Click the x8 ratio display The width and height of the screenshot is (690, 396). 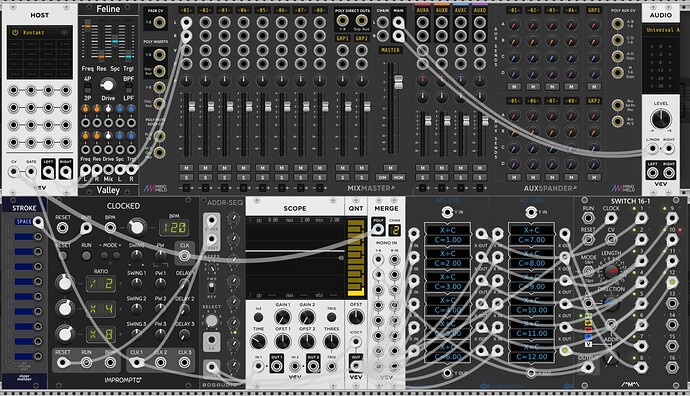[101, 334]
